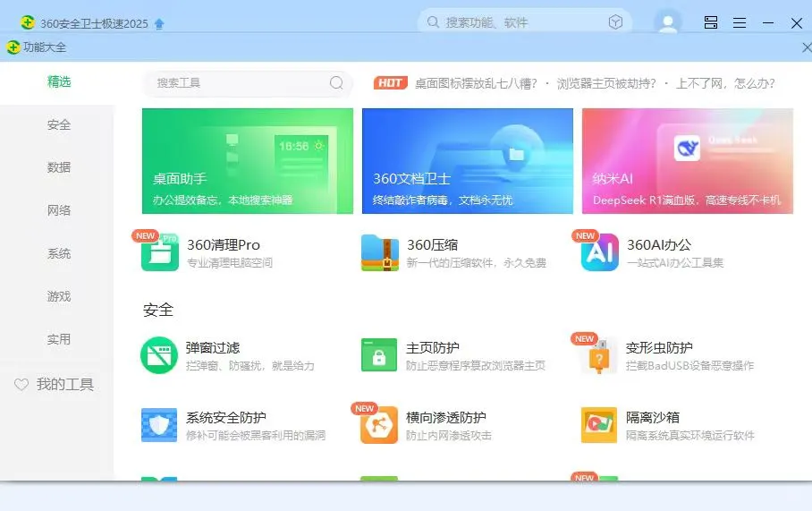The height and width of the screenshot is (511, 812).
Task: Click the 横向渗透防护 title text
Action: tap(446, 417)
